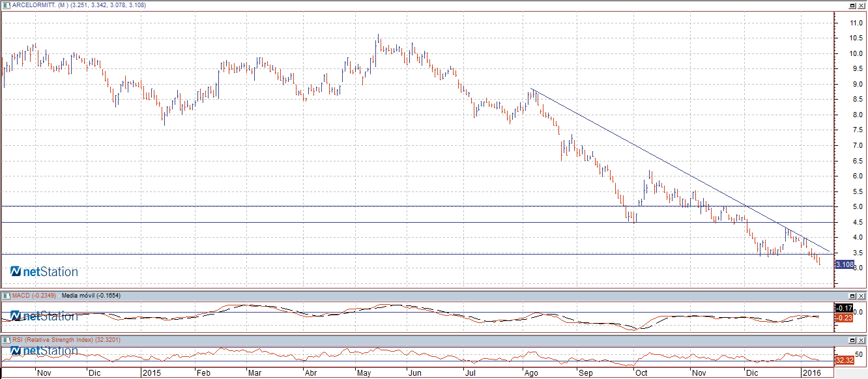
Task: Click the 50 level RSI axis label
Action: [858, 354]
